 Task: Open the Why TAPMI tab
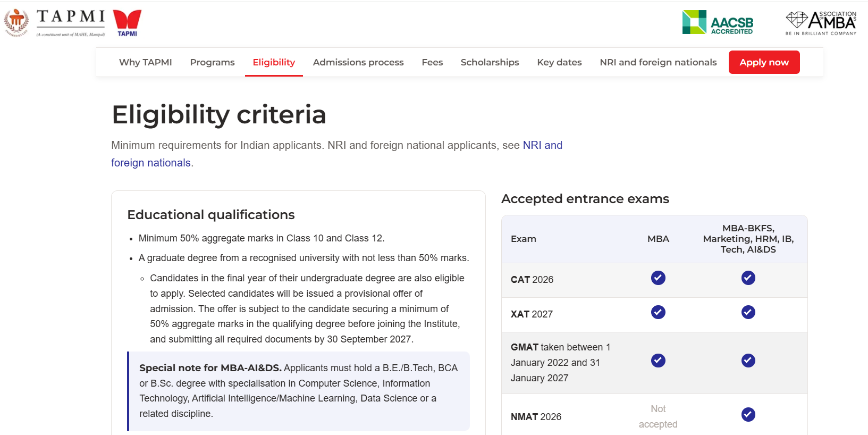click(146, 62)
